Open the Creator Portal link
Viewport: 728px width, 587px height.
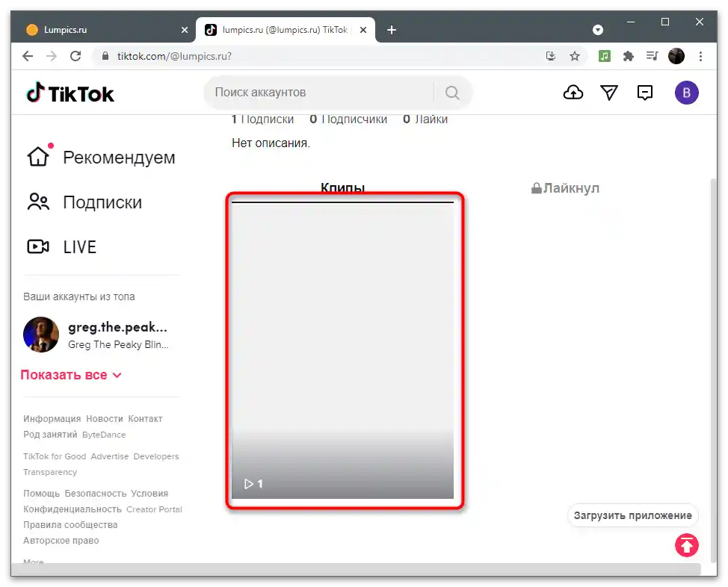(154, 509)
